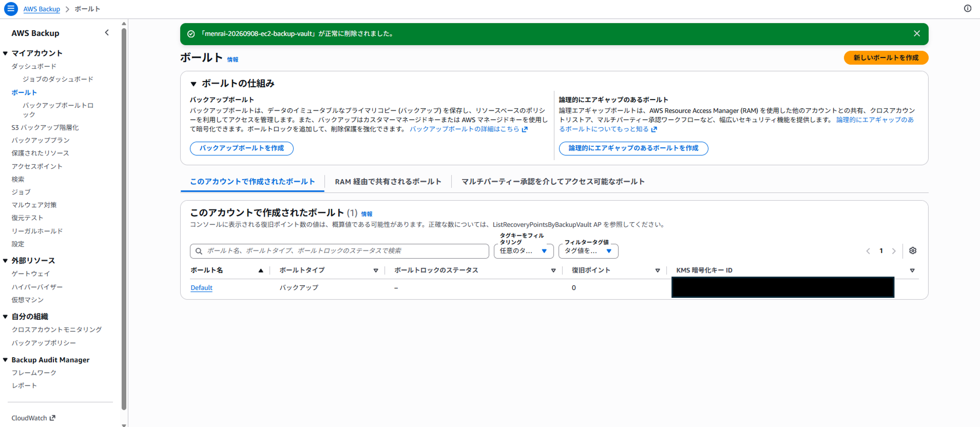The image size is (980, 427).
Task: Collapse the AWS Backup side navigation
Action: pyautogui.click(x=107, y=33)
